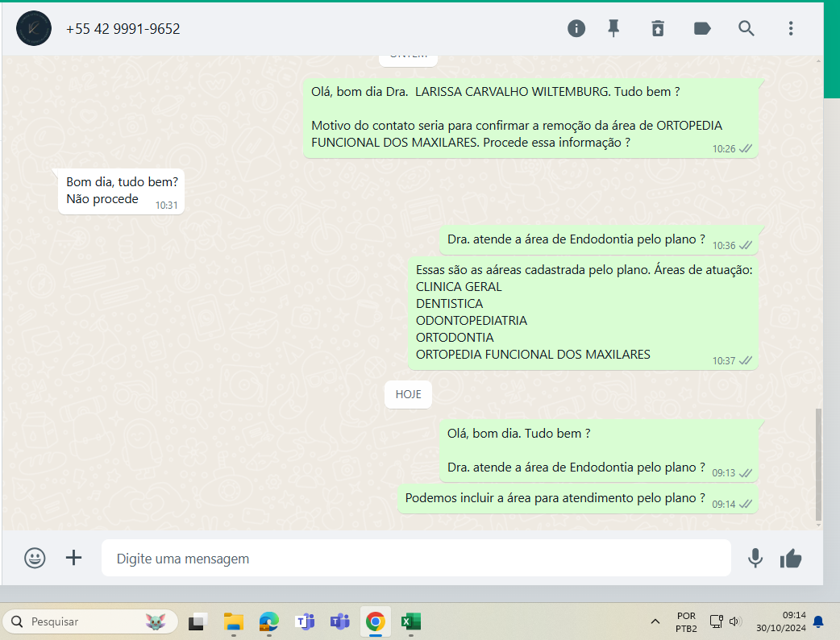Screen dimensions: 840x640
Task: Click the Windows taskbar Pesquisar search box
Action: pyautogui.click(x=90, y=621)
